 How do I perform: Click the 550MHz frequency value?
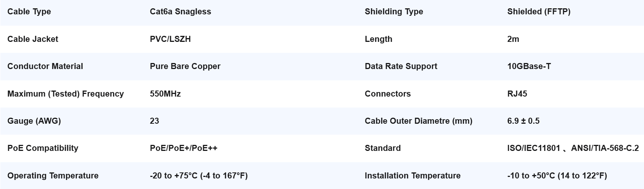tap(165, 94)
